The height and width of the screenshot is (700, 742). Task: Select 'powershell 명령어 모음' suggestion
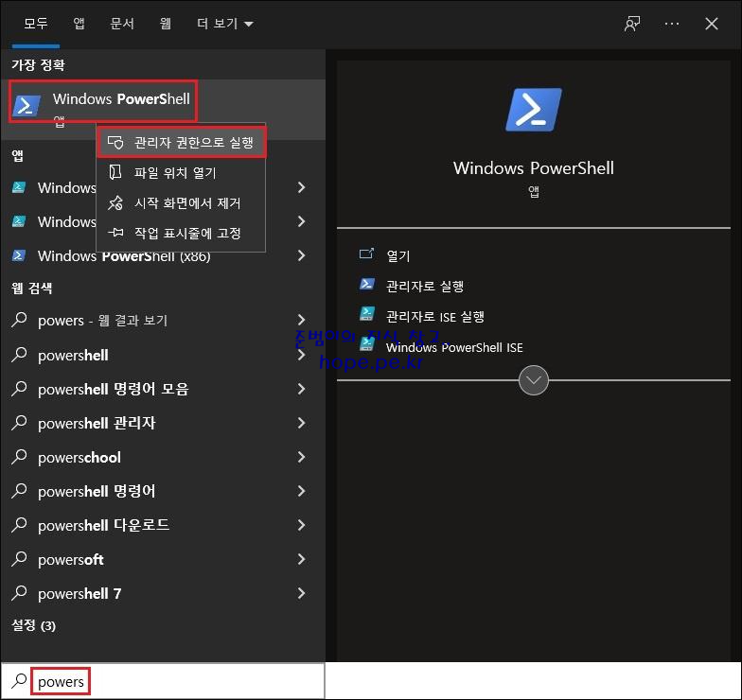point(163,390)
